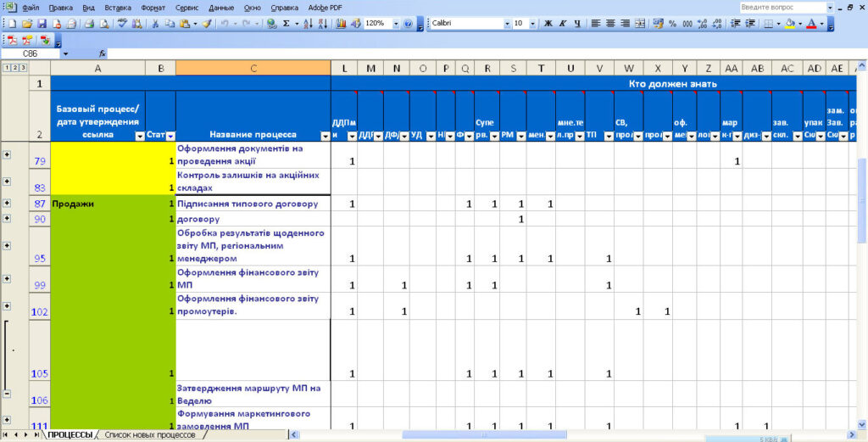The image size is (868, 442).
Task: Insert hyperlink via globe icon
Action: pos(271,24)
